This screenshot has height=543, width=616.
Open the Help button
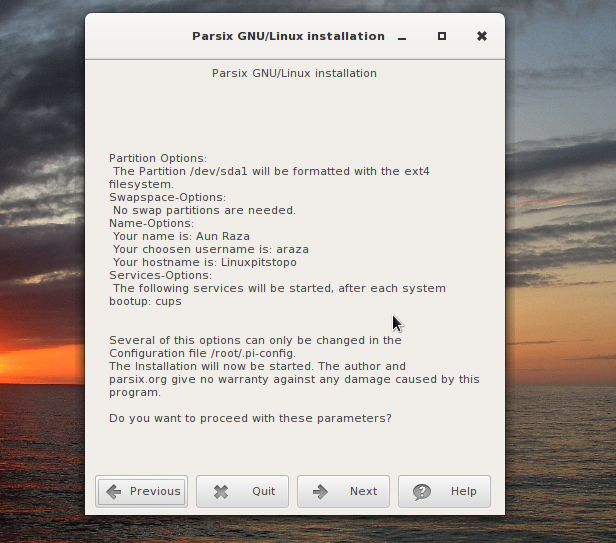pyautogui.click(x=444, y=491)
